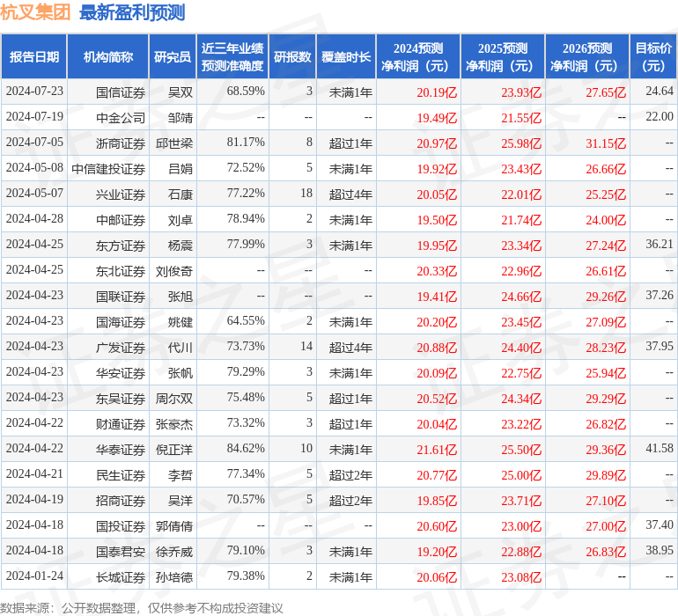Click 2024 profit value 19.20亿

pyautogui.click(x=437, y=552)
